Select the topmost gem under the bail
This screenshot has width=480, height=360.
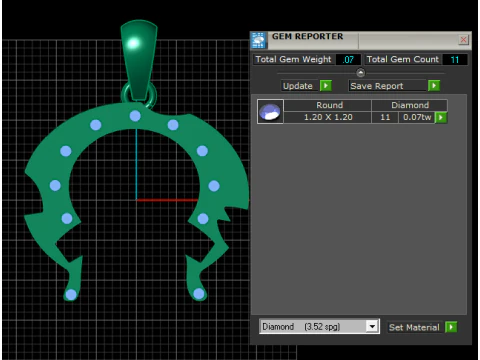[135, 116]
